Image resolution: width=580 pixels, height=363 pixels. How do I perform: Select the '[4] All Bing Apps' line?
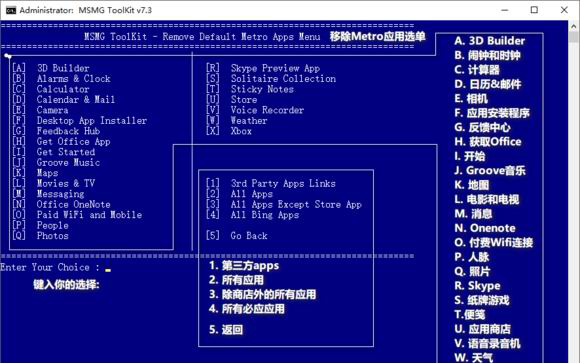[253, 215]
